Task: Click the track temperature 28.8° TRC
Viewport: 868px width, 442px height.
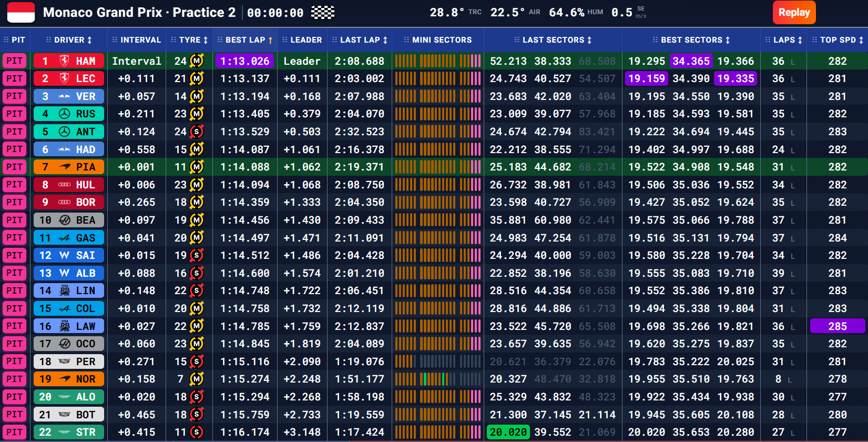Action: (x=455, y=12)
